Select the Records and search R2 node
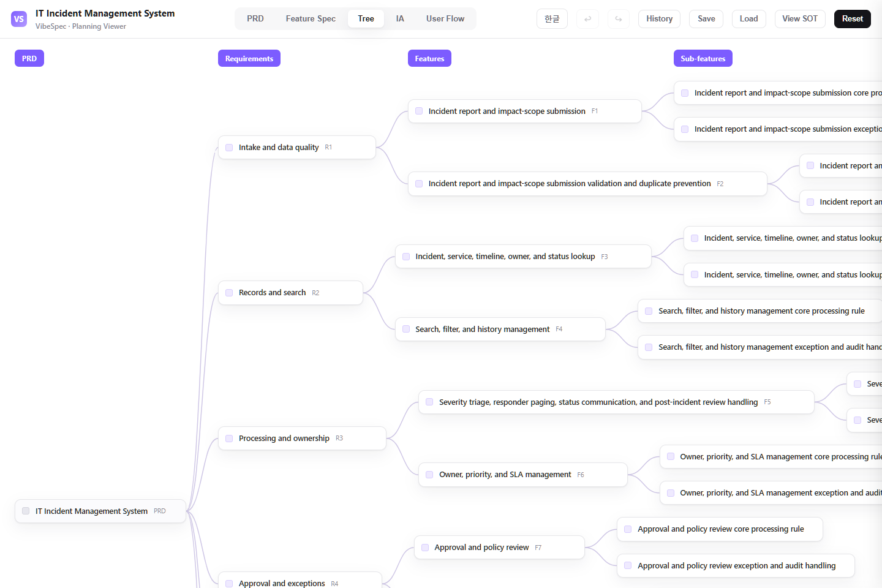The height and width of the screenshot is (588, 882). [x=291, y=293]
